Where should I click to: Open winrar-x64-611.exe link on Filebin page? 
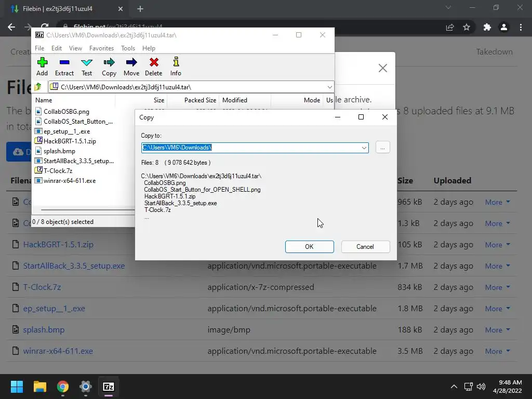click(58, 351)
